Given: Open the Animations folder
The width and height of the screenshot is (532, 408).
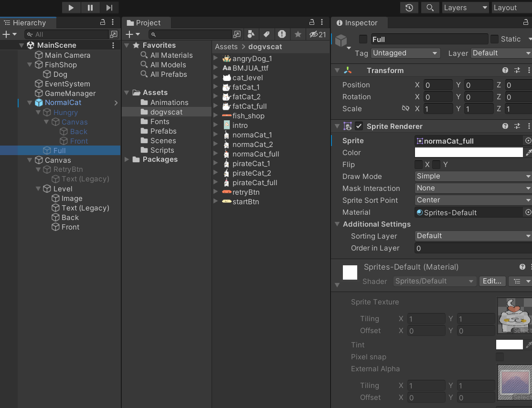Looking at the screenshot, I should (x=169, y=103).
